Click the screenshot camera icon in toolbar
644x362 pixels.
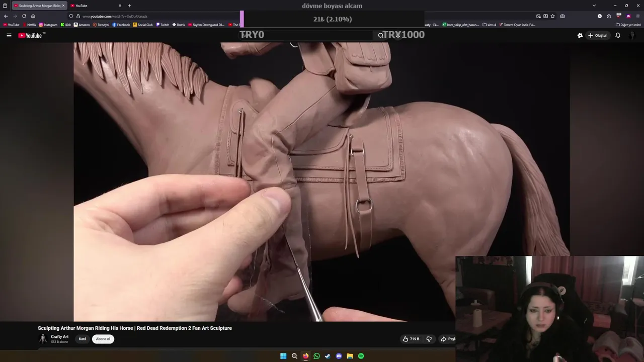pyautogui.click(x=562, y=16)
